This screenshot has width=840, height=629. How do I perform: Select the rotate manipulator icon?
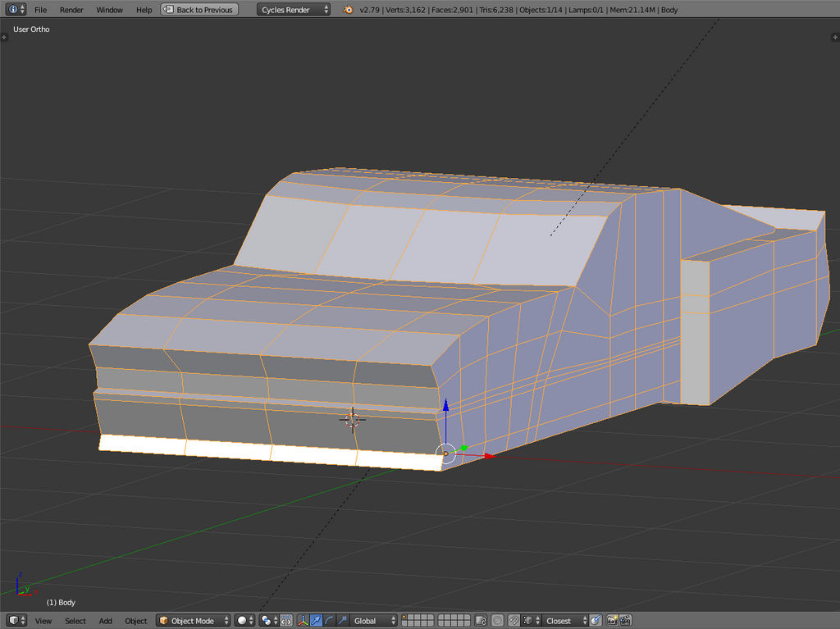point(329,621)
